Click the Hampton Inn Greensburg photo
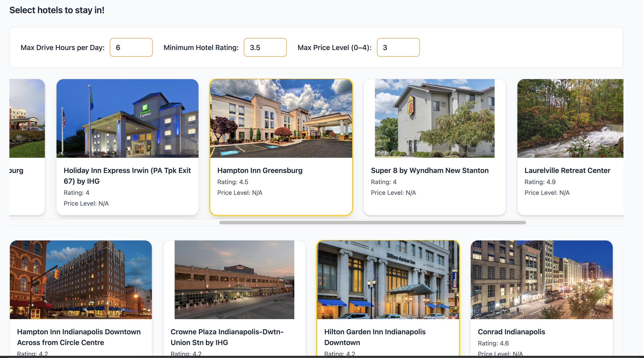Screen dimensions: 644x358 pos(281,118)
